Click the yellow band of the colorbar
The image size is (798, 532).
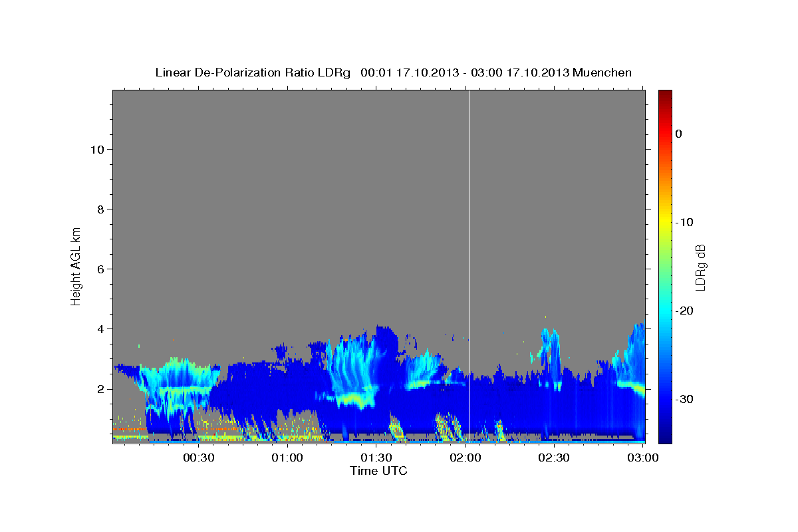point(665,222)
